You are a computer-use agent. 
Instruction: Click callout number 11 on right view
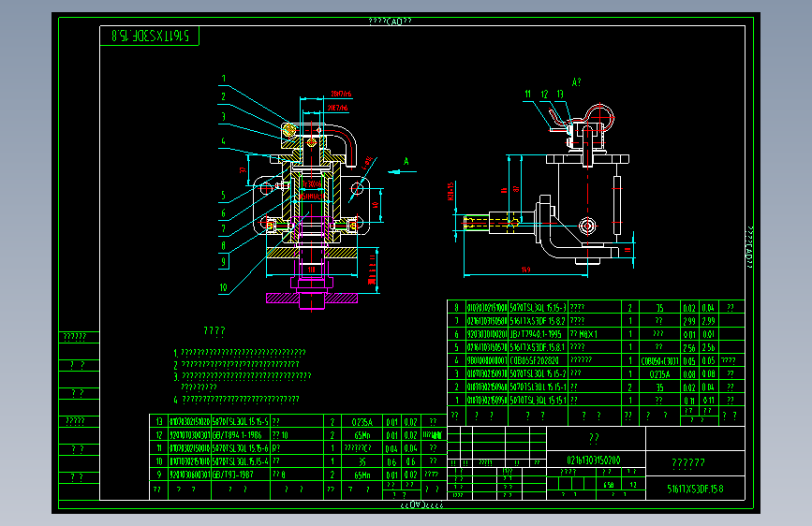[527, 94]
